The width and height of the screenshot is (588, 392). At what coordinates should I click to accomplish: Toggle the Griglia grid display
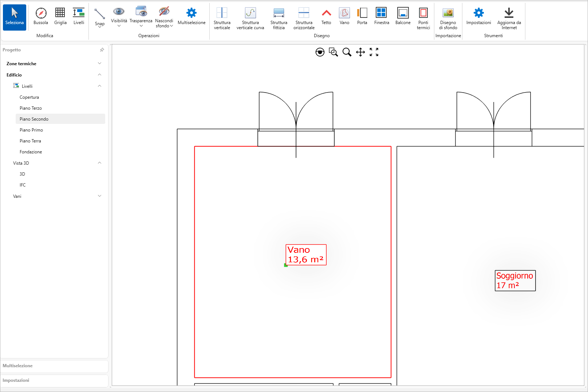pyautogui.click(x=60, y=17)
